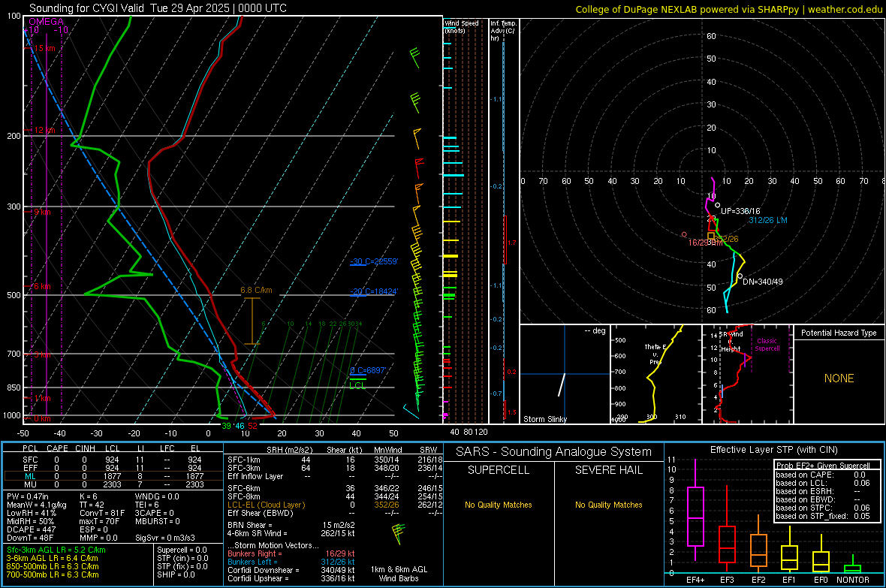886x588 pixels.
Task: Click the 'MBURST = 0' value
Action: (158, 521)
